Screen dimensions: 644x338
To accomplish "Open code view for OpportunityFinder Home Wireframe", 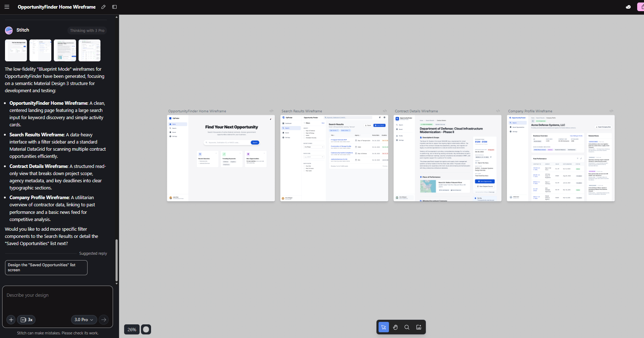I will point(272,111).
